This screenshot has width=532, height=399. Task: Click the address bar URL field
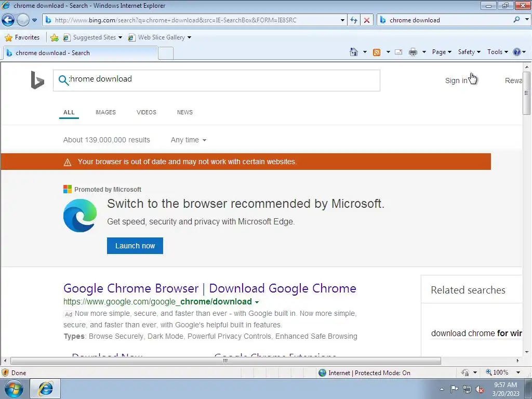pyautogui.click(x=196, y=20)
